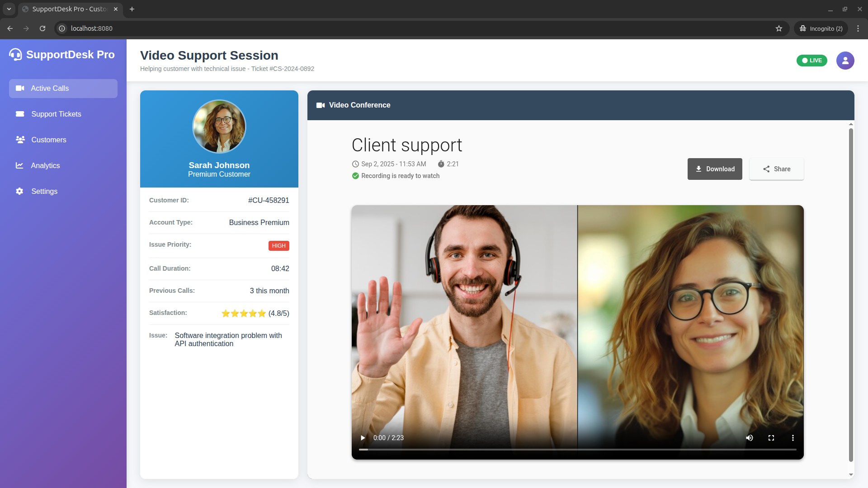Open Settings gear in the sidebar
This screenshot has height=488, width=868.
[19, 192]
